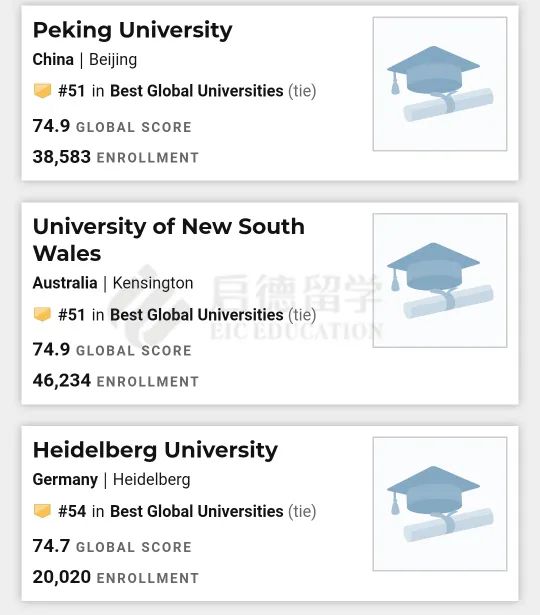
Task: Click the China | Beijing location text
Action: [x=85, y=60]
